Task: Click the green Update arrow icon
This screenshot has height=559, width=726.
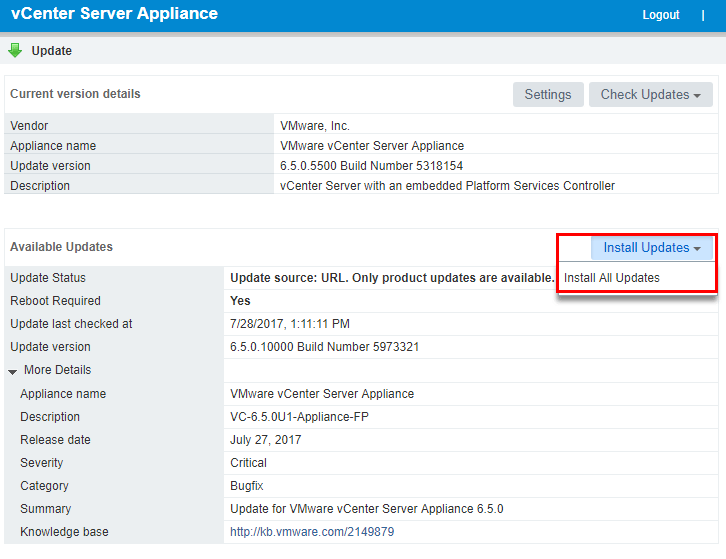Action: tap(15, 50)
